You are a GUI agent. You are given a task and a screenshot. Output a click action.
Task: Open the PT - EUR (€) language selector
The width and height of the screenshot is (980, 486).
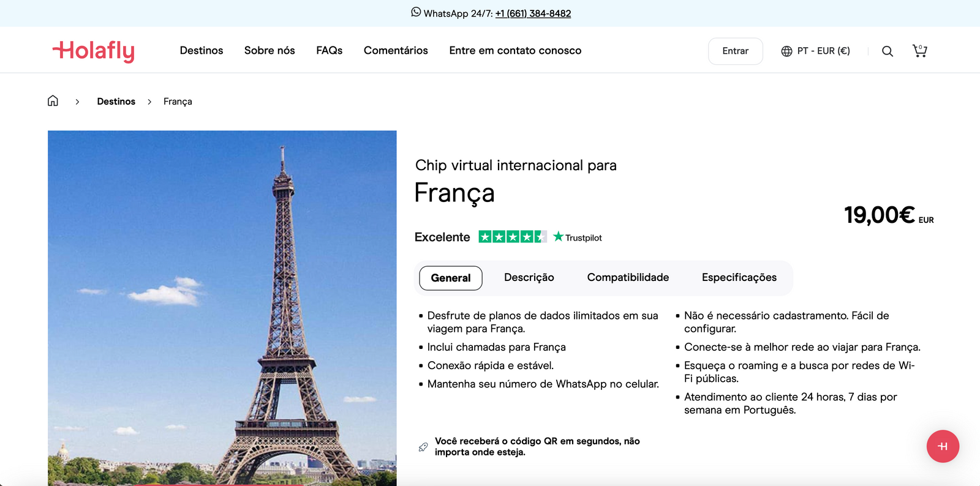[815, 51]
